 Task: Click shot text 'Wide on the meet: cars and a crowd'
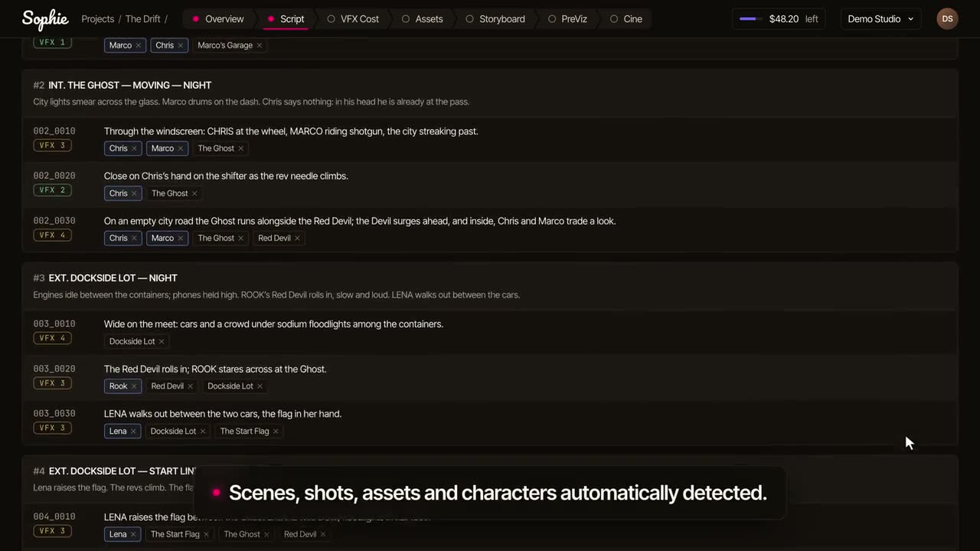[273, 324]
